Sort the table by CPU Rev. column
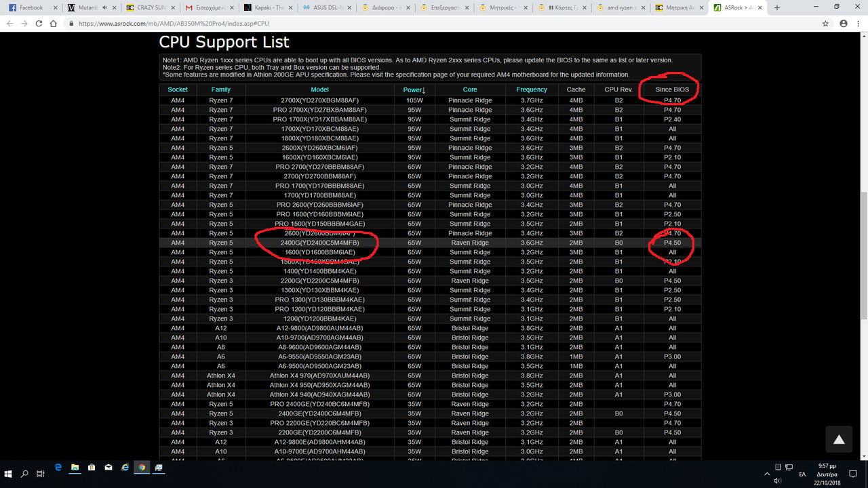 click(619, 89)
